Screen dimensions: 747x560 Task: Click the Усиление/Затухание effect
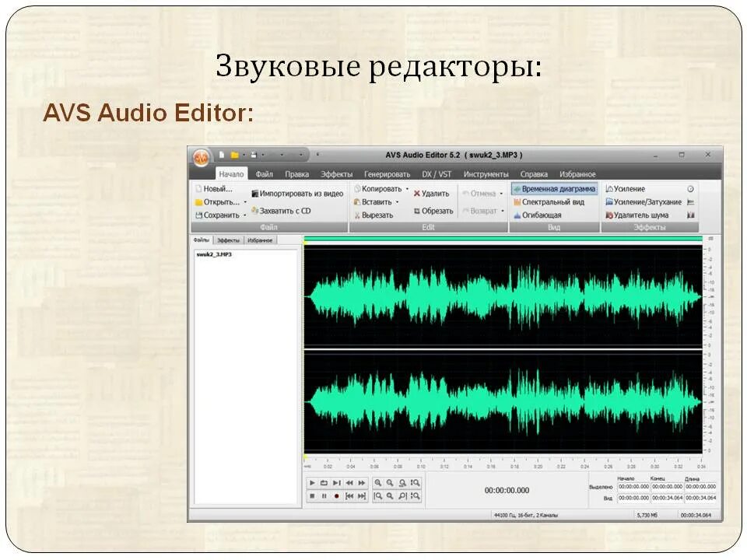[644, 202]
